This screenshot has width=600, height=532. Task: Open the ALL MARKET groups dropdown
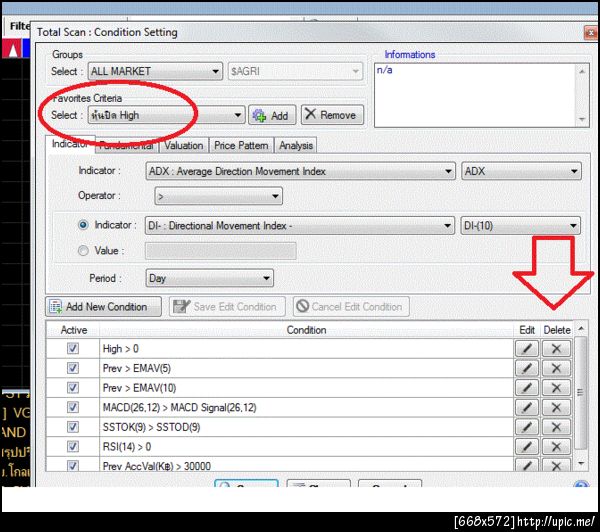pos(155,71)
